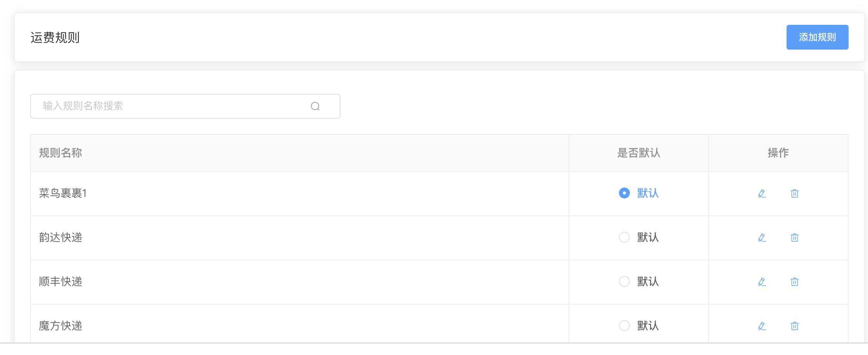Enable default for 顺丰快递 rule
Viewport: 868px width, 355px height.
coord(624,281)
